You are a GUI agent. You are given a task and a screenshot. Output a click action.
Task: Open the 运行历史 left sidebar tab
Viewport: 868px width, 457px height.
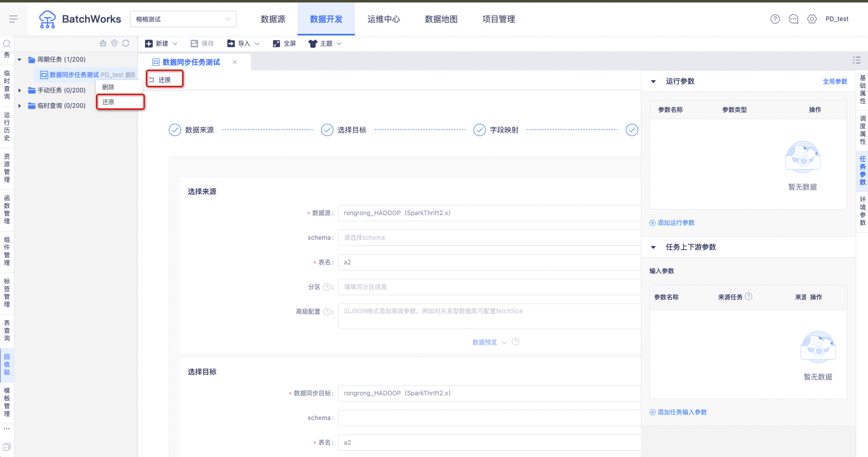click(x=7, y=126)
